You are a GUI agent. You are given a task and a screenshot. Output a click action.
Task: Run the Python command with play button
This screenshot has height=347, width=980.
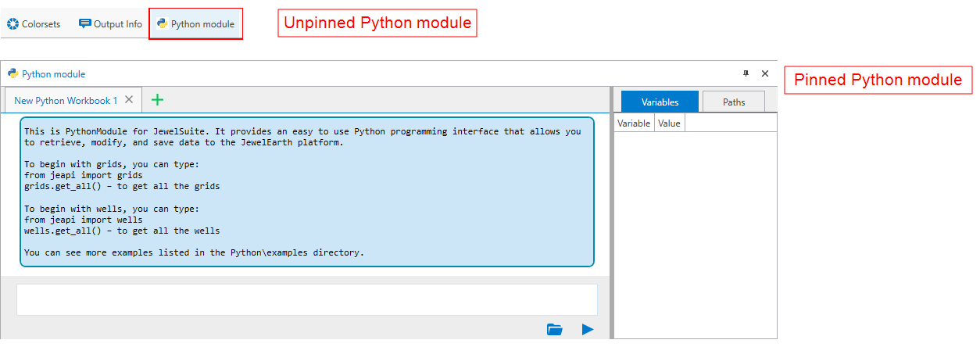[588, 330]
